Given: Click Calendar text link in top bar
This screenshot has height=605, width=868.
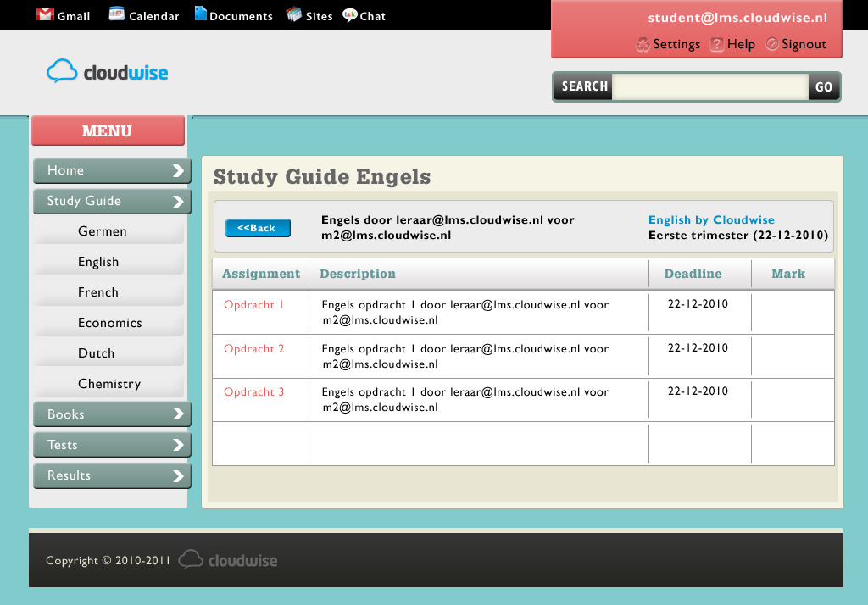Looking at the screenshot, I should [x=154, y=16].
